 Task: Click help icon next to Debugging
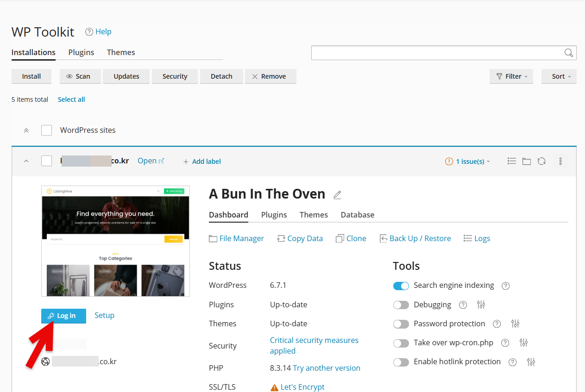(x=463, y=305)
